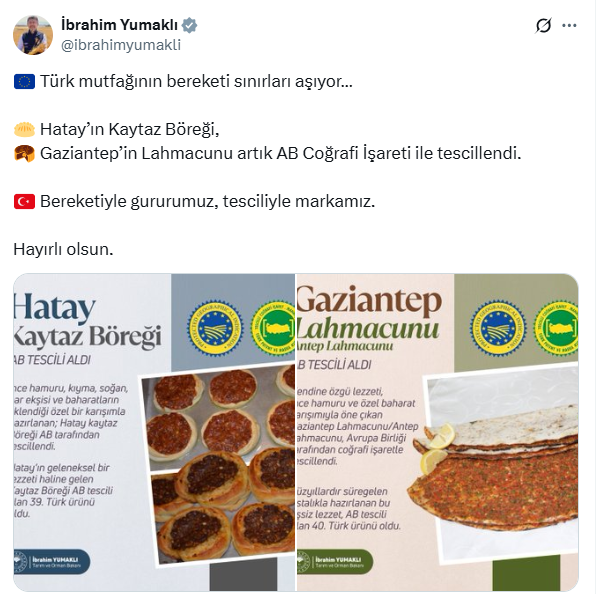The width and height of the screenshot is (606, 594).
Task: Open the Hatay Kaytaz Böreği image
Action: click(154, 432)
